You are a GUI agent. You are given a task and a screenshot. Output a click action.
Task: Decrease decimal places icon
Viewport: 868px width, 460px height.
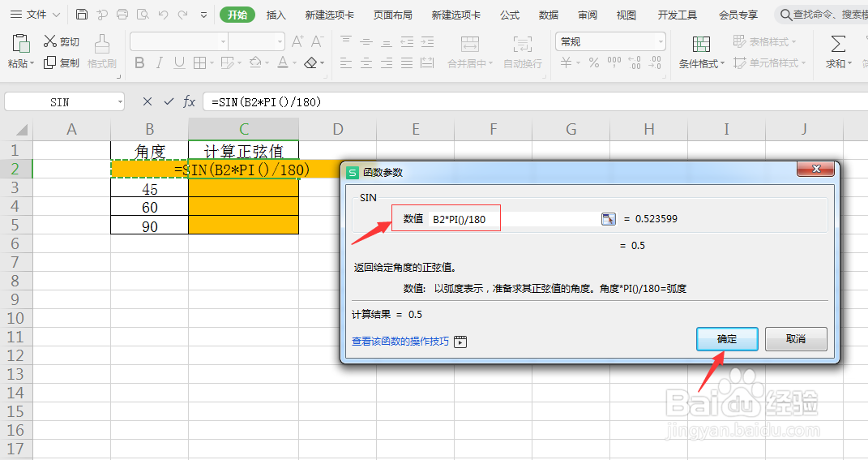655,62
